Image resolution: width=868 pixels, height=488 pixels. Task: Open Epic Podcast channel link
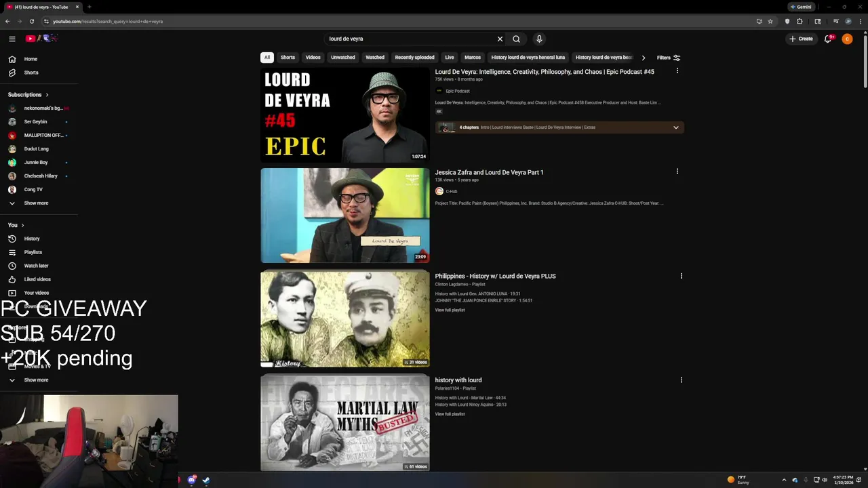click(x=458, y=91)
